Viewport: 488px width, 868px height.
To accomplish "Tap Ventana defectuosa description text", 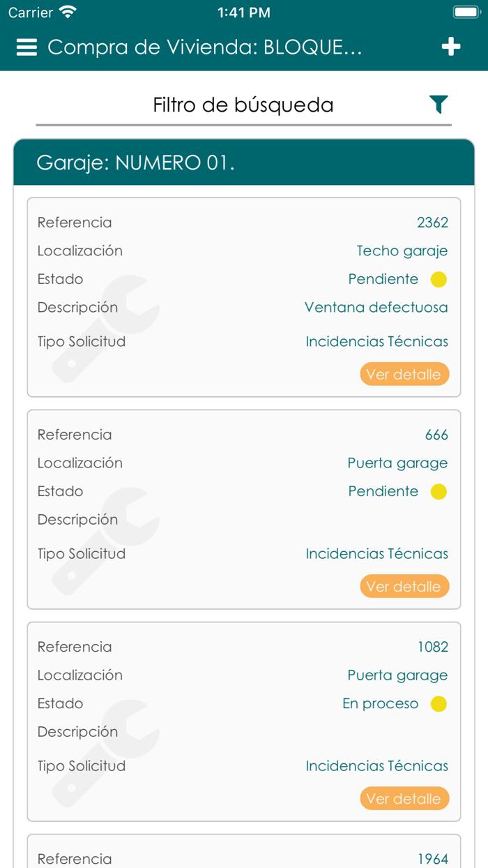I will (376, 308).
